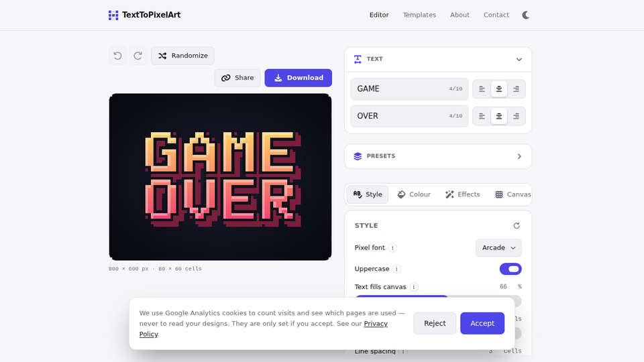Align the GAME line left

coord(482,89)
